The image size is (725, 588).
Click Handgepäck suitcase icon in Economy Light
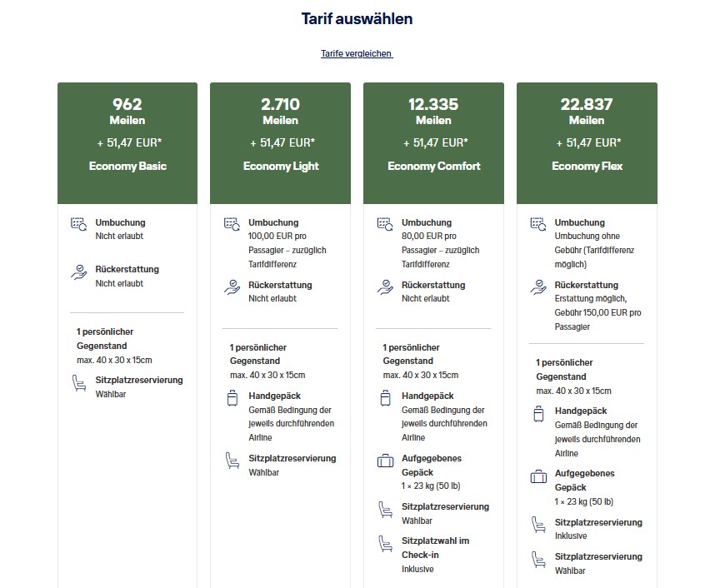pos(232,399)
